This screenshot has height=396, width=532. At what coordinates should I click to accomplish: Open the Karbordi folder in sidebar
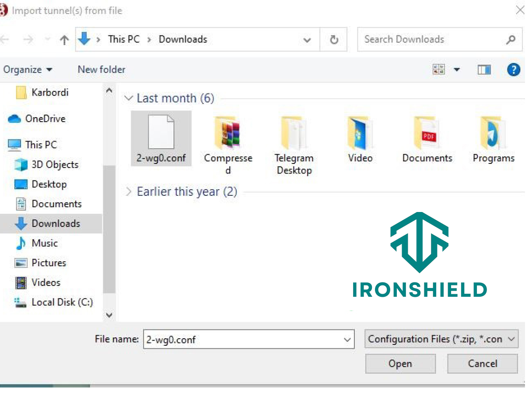pyautogui.click(x=42, y=93)
